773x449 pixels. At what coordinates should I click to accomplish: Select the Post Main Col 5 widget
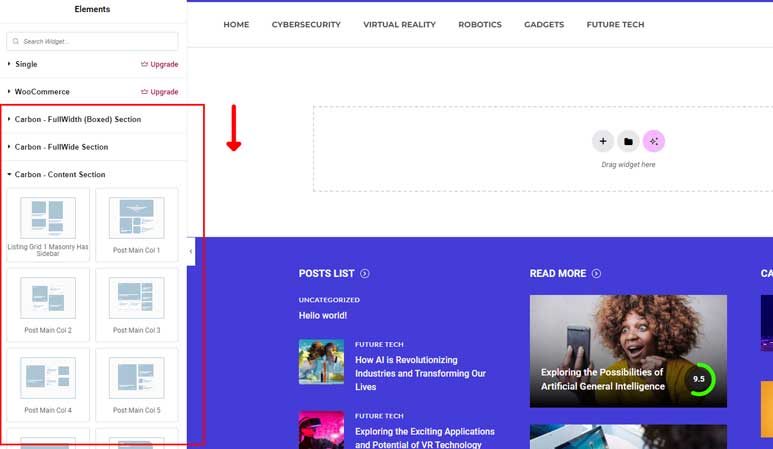pos(137,385)
